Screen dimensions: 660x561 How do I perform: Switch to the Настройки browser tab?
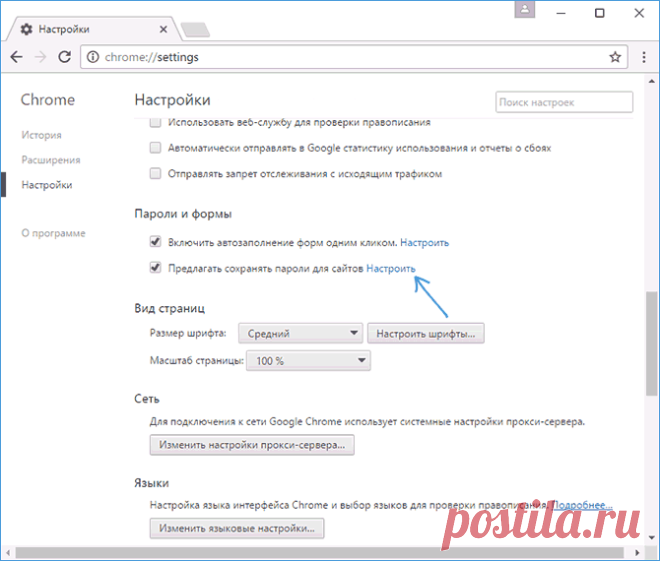(x=93, y=29)
